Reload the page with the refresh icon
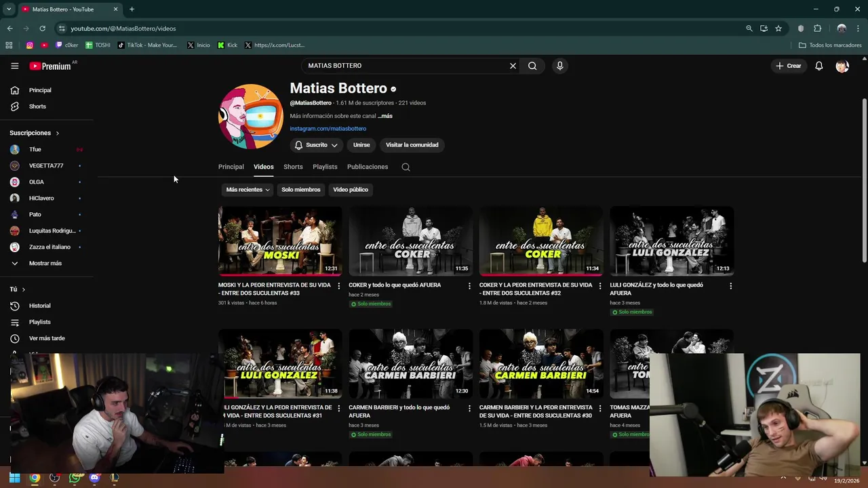868x488 pixels. (42, 28)
